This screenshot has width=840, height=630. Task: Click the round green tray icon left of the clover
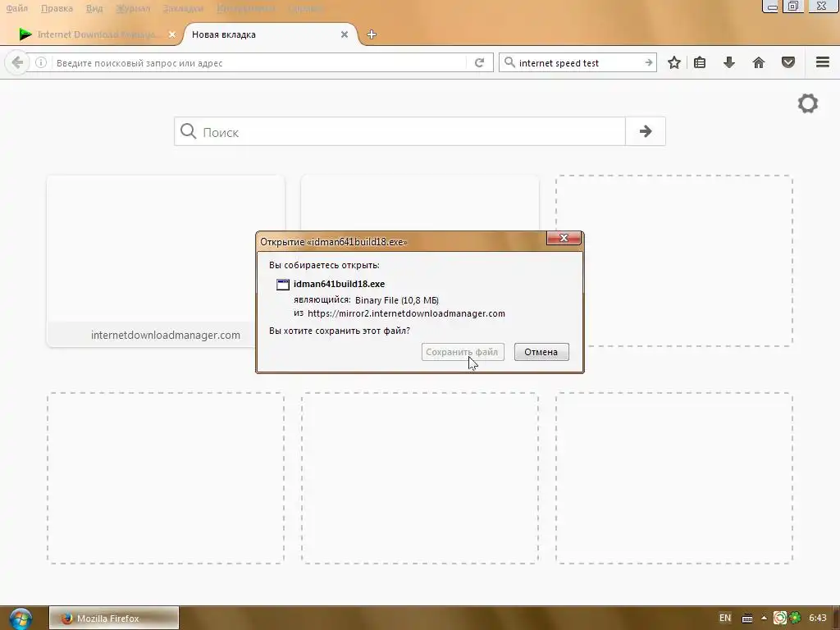pyautogui.click(x=780, y=618)
